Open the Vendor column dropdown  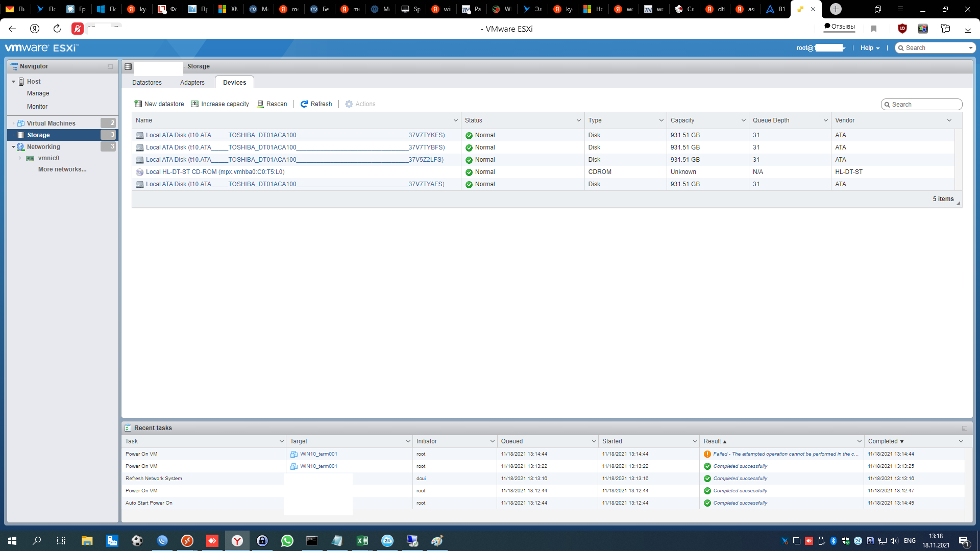(x=949, y=121)
